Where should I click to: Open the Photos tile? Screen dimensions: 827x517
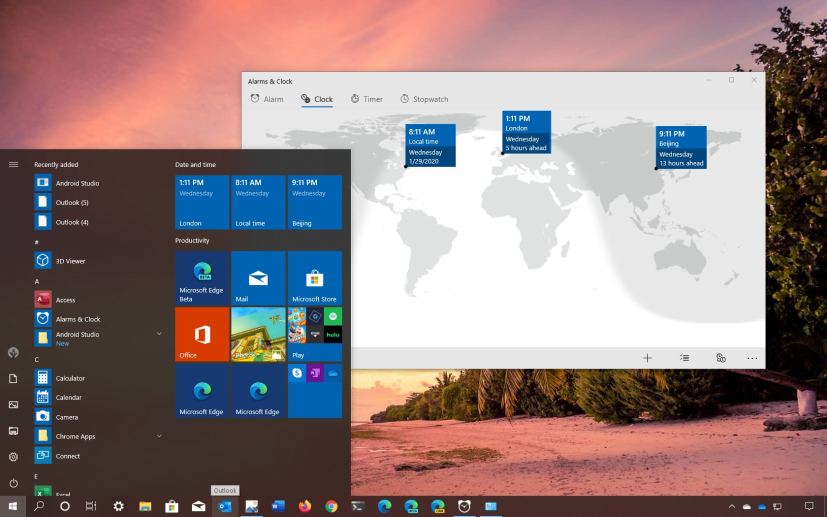(258, 334)
